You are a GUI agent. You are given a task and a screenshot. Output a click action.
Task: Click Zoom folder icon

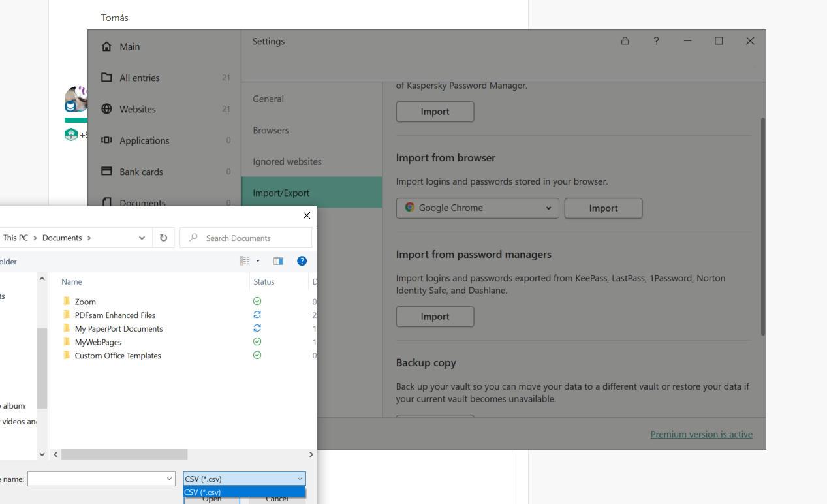66,301
